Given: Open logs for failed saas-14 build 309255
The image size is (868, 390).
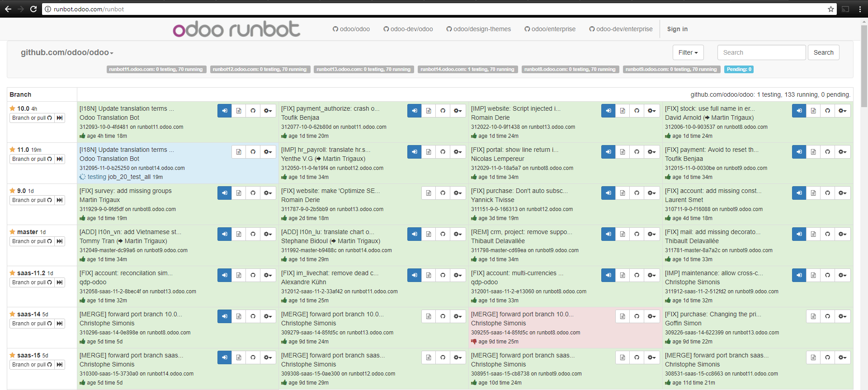Looking at the screenshot, I should 623,316.
